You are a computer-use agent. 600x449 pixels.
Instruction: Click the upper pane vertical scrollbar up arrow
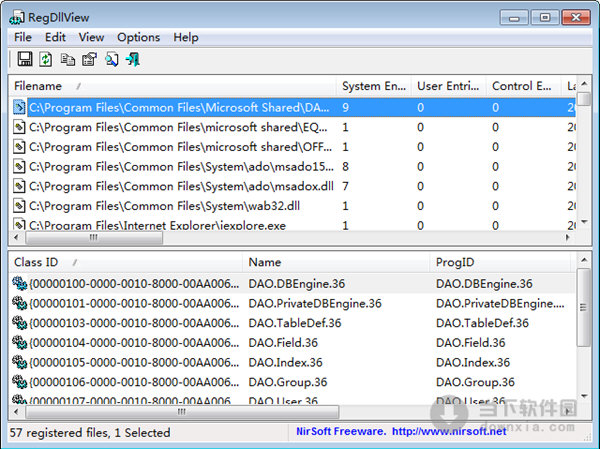coord(584,83)
